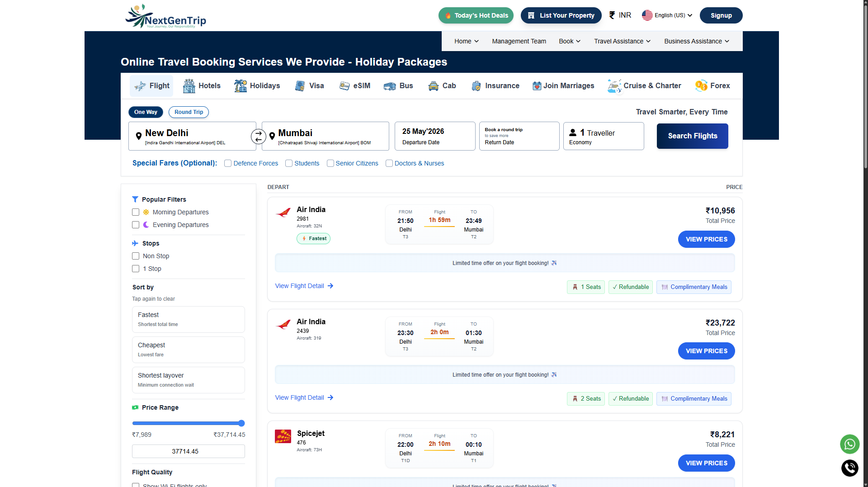Click the Spicejet airline logo
Viewport: 868px width, 487px height.
click(x=283, y=436)
